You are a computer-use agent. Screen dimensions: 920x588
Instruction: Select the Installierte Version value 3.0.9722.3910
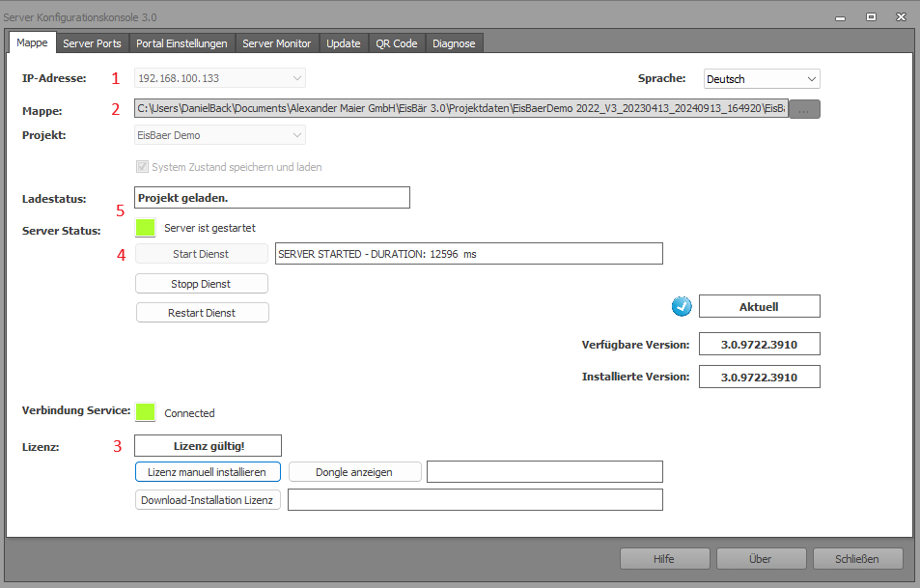(759, 377)
